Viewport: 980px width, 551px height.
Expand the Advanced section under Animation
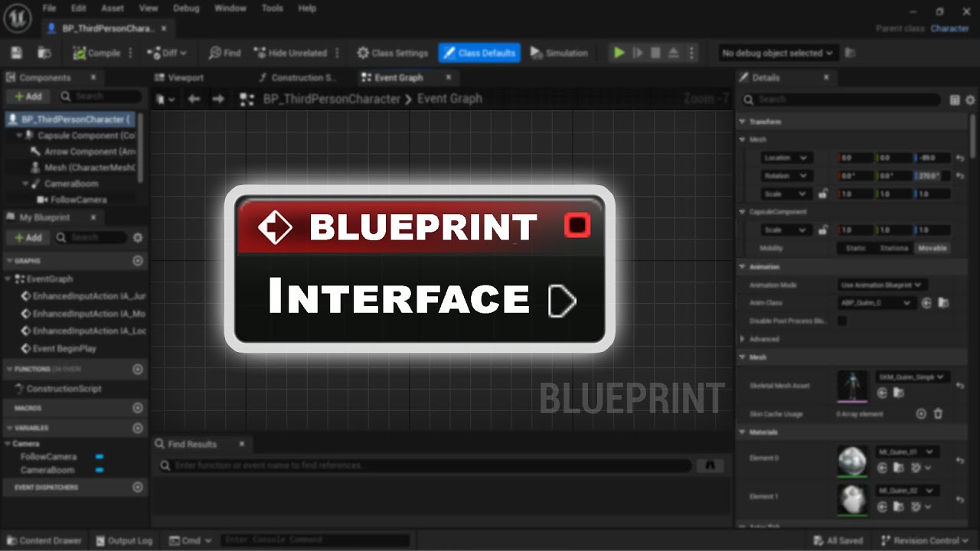click(x=742, y=339)
